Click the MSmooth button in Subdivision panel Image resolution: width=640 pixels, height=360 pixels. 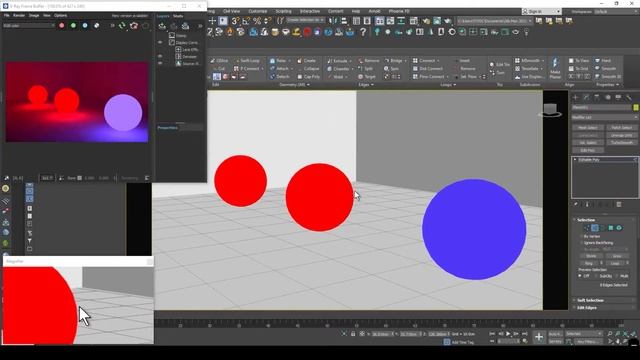point(527,60)
